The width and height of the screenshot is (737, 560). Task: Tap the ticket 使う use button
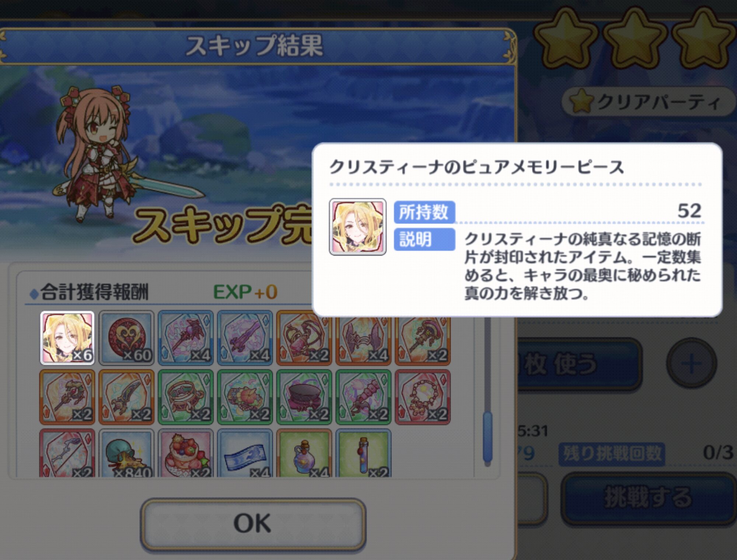coord(579,364)
